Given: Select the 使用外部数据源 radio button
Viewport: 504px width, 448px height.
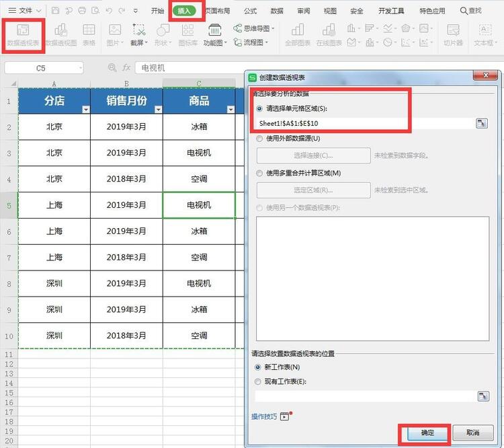Looking at the screenshot, I should click(x=259, y=139).
